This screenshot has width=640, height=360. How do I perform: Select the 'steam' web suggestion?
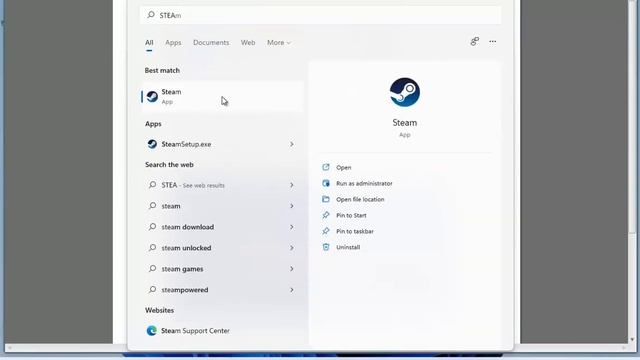click(x=221, y=206)
